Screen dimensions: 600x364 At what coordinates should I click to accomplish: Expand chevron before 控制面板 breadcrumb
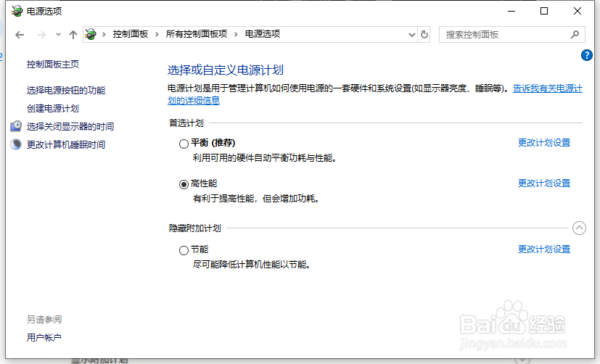coord(104,34)
